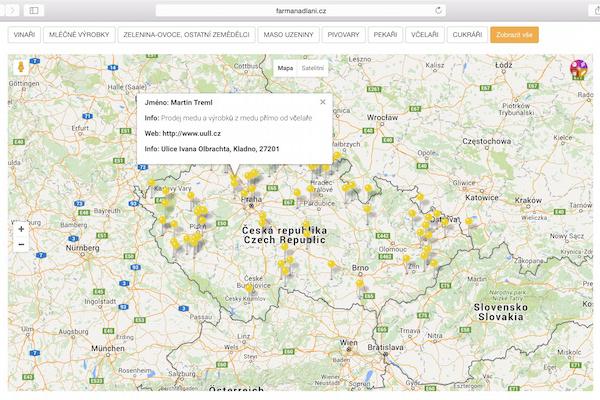600x400 pixels.
Task: Switch map to Satelitní view
Action: [x=313, y=68]
